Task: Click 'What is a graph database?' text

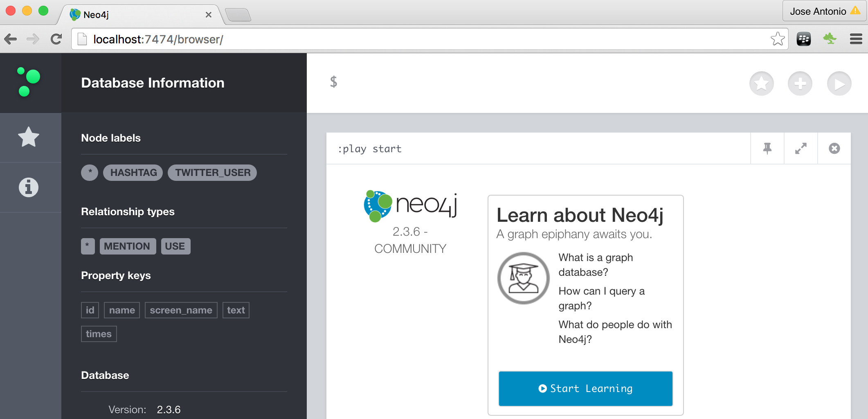Action: [x=596, y=265]
